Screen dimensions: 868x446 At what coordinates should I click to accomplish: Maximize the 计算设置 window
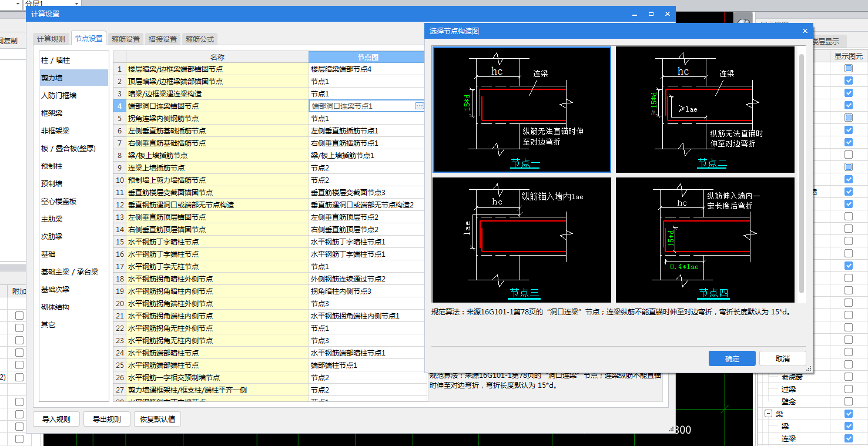pos(651,14)
